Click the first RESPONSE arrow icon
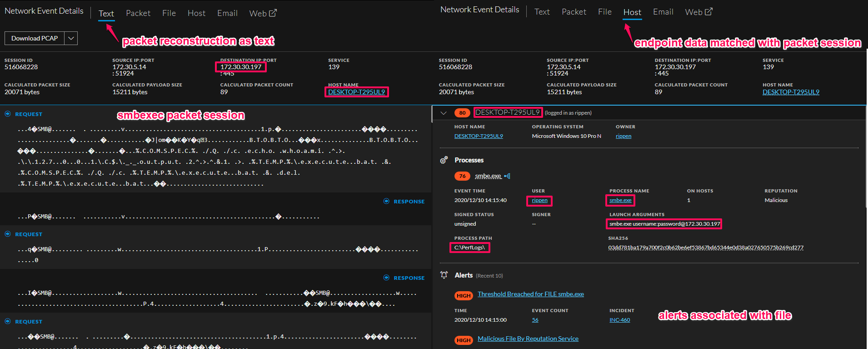 [386, 201]
